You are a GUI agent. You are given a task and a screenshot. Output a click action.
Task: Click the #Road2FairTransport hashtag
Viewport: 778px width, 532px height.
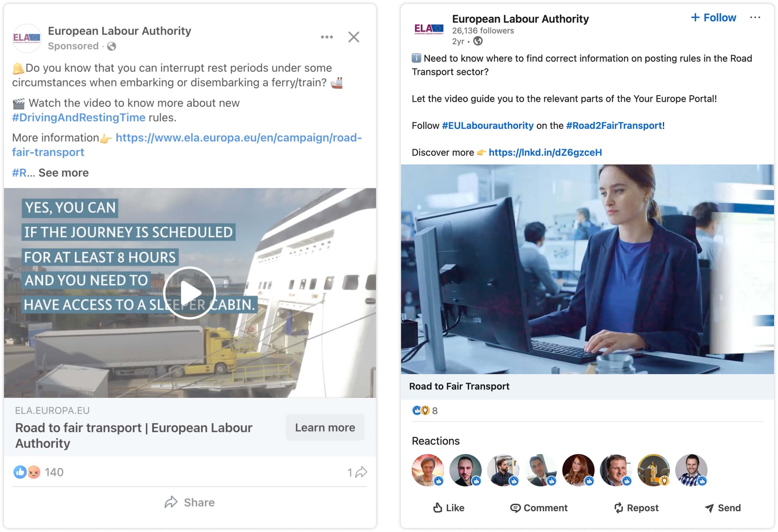coord(614,125)
